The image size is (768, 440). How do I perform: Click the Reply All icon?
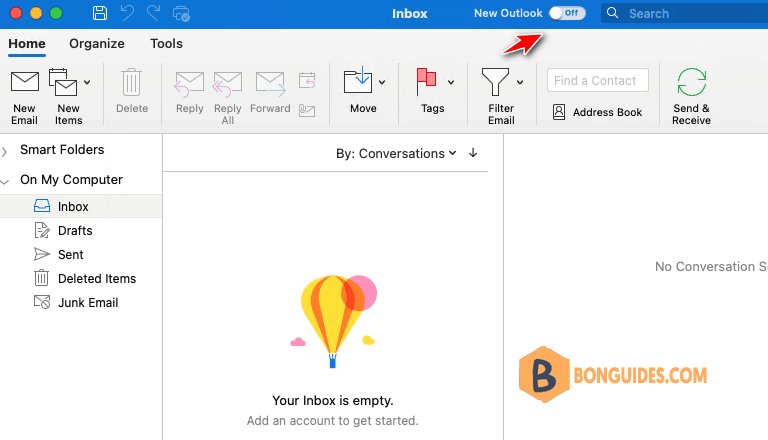coord(227,83)
